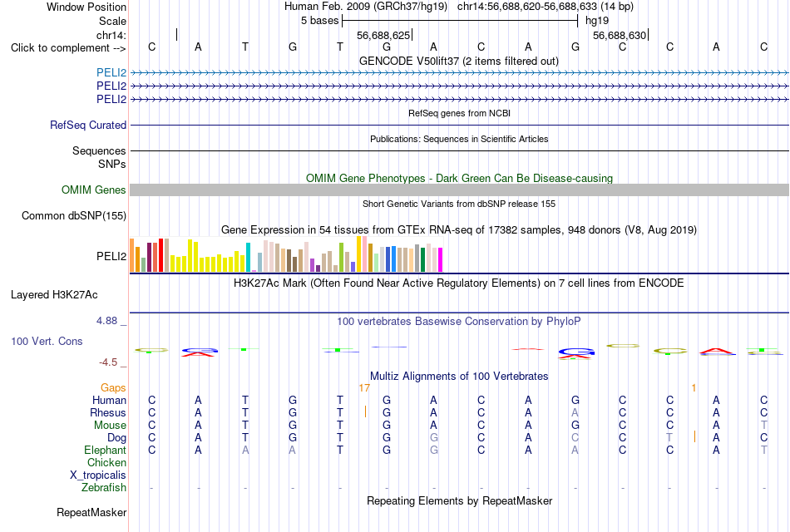Open the light-blue PELI2 GENCODE transcript label
Screen dimensions: 790x532
111,72
